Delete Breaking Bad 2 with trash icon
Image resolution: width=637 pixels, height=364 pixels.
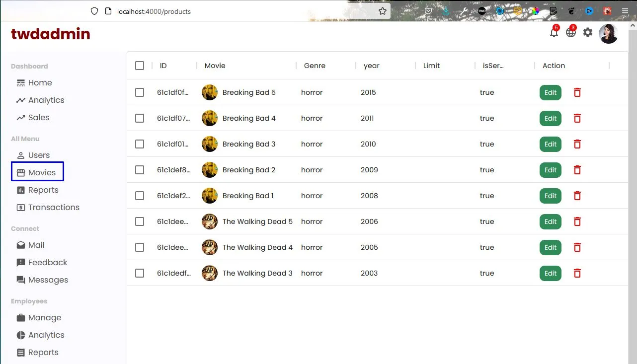tap(577, 170)
